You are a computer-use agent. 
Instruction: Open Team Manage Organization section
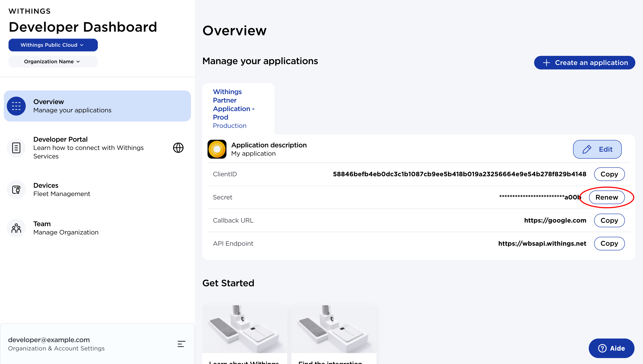pyautogui.click(x=97, y=228)
